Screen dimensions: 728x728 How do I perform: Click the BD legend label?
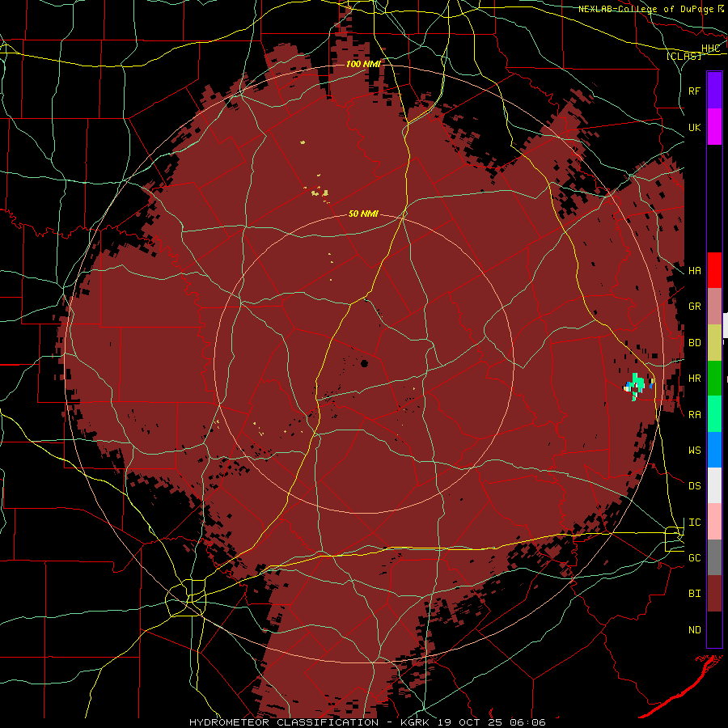pos(695,343)
